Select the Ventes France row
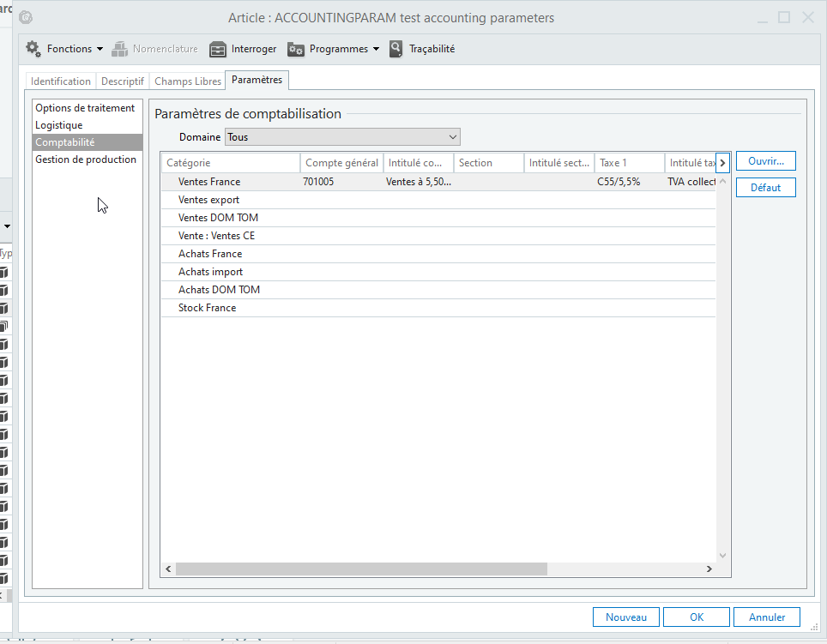The image size is (827, 644). point(438,182)
